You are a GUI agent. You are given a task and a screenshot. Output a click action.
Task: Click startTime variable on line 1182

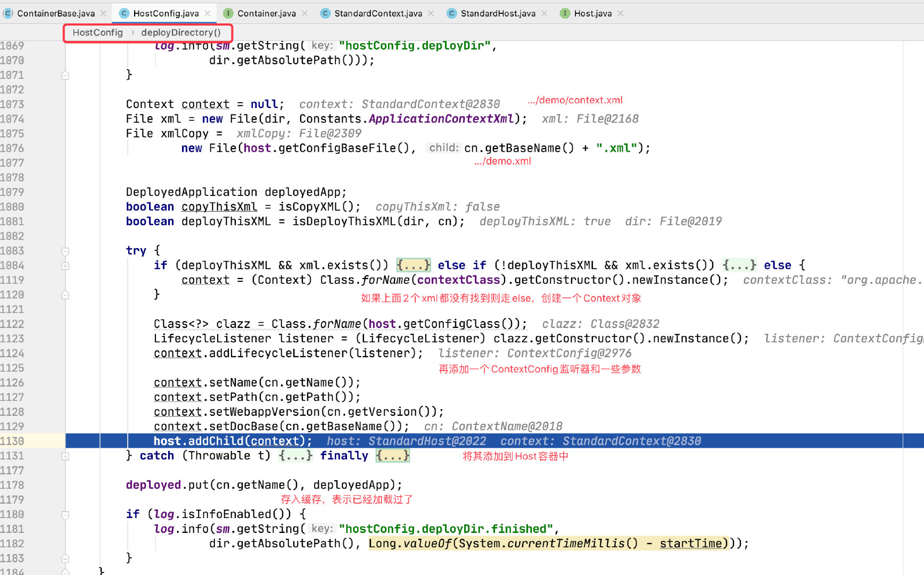pyautogui.click(x=691, y=543)
